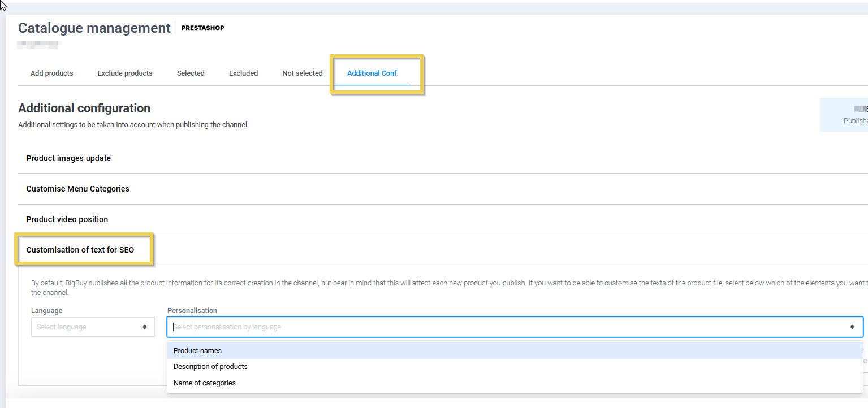Switch to the Add products tab
868x408 pixels.
(51, 73)
